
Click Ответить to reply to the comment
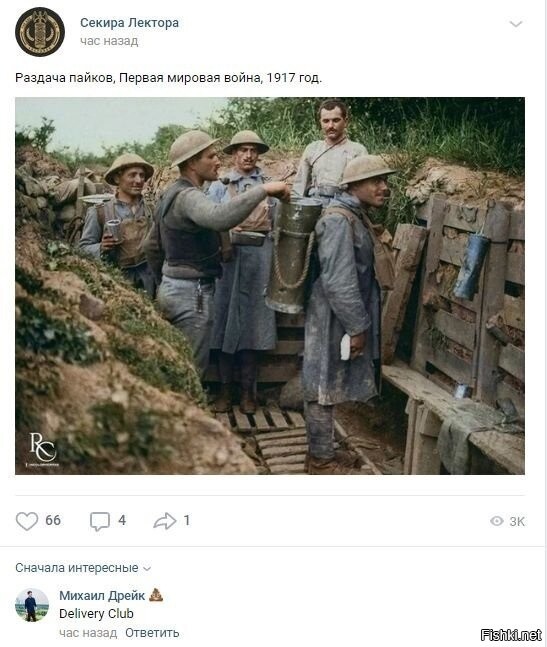click(152, 633)
